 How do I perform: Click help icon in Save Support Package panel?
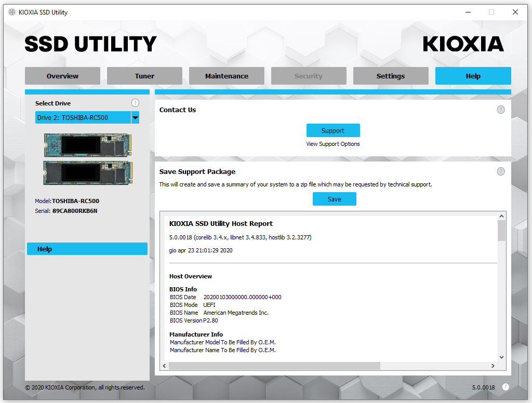tap(501, 171)
